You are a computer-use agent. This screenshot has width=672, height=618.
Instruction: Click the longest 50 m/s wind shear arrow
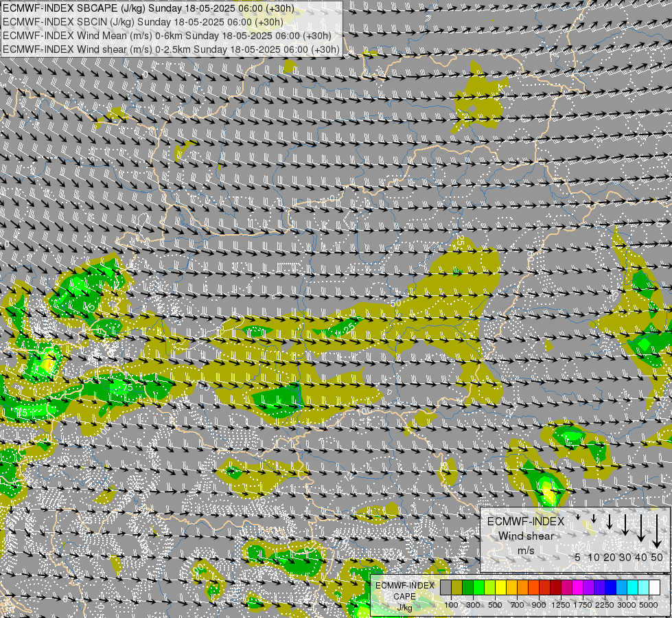coord(657,531)
